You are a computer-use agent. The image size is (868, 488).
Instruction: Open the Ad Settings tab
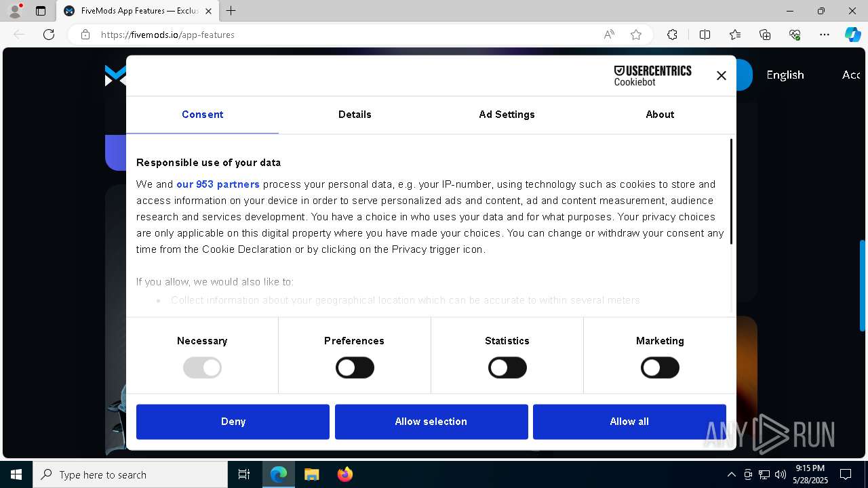click(x=507, y=115)
